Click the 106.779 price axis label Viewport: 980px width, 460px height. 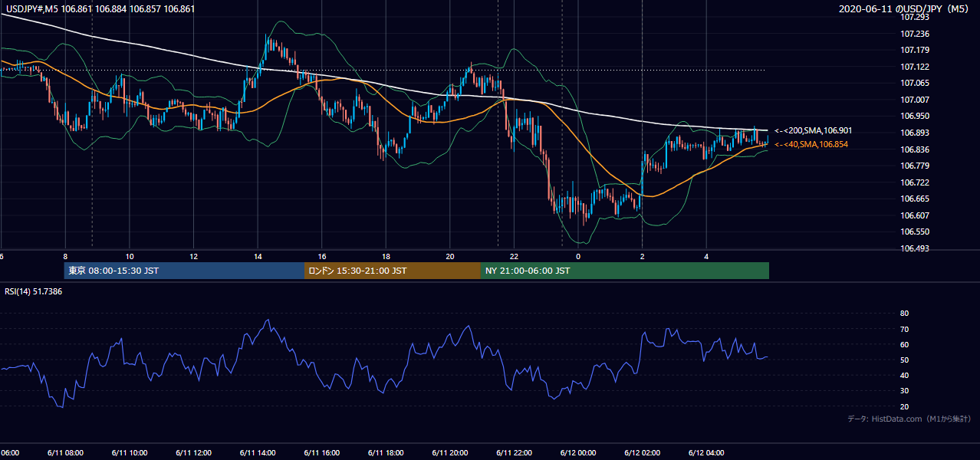pos(916,166)
